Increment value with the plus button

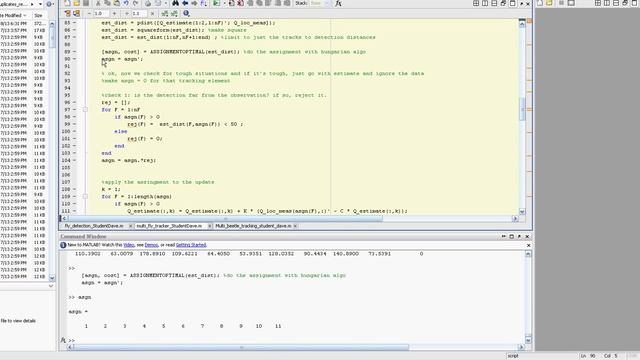[114, 13]
